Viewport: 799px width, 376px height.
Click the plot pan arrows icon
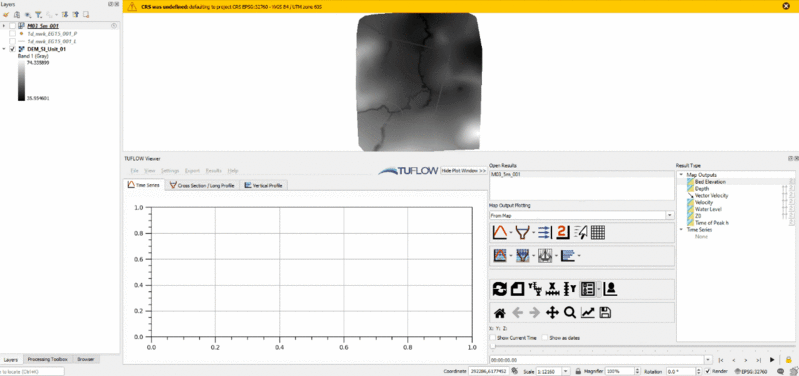552,312
